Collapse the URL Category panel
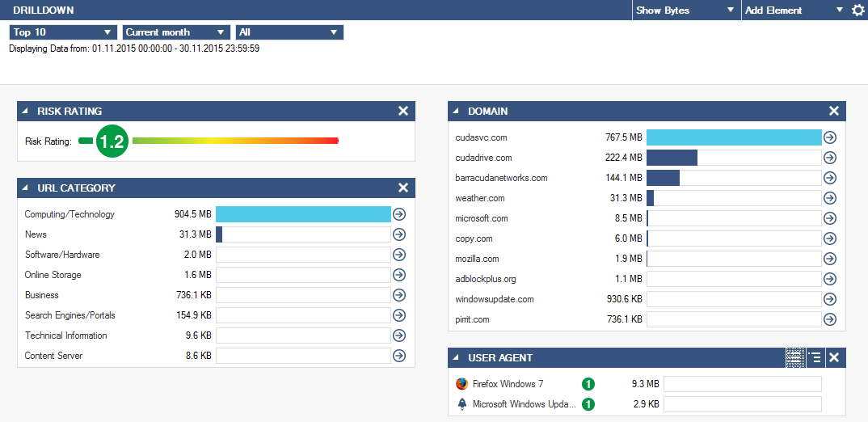Image resolution: width=868 pixels, height=422 pixels. pyautogui.click(x=25, y=188)
